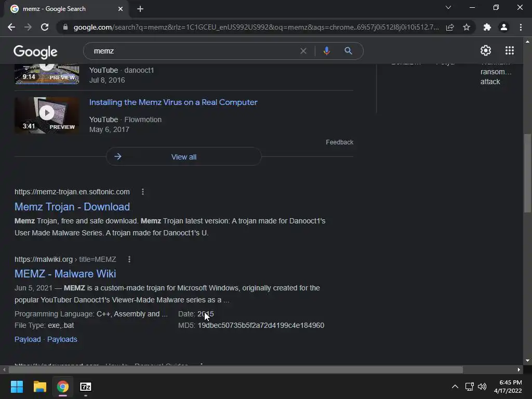Open File Explorer from the taskbar
532x399 pixels.
[x=39, y=387]
